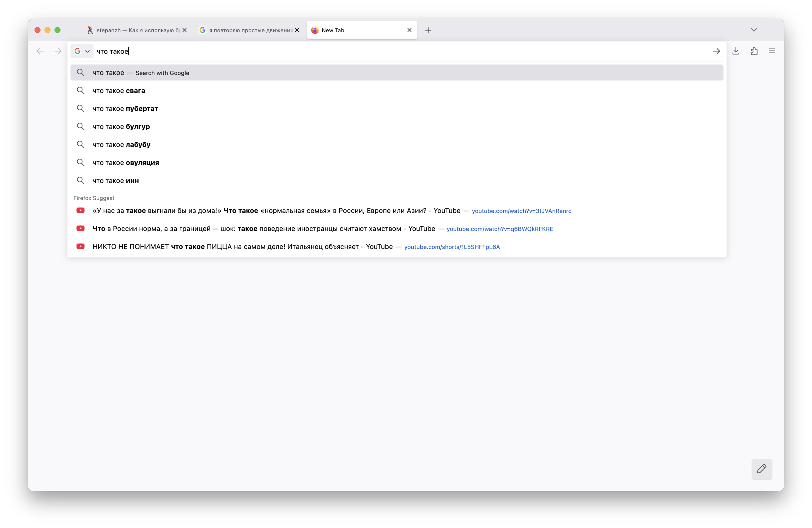
Task: Open the Google search engine dropdown
Action: [x=82, y=51]
